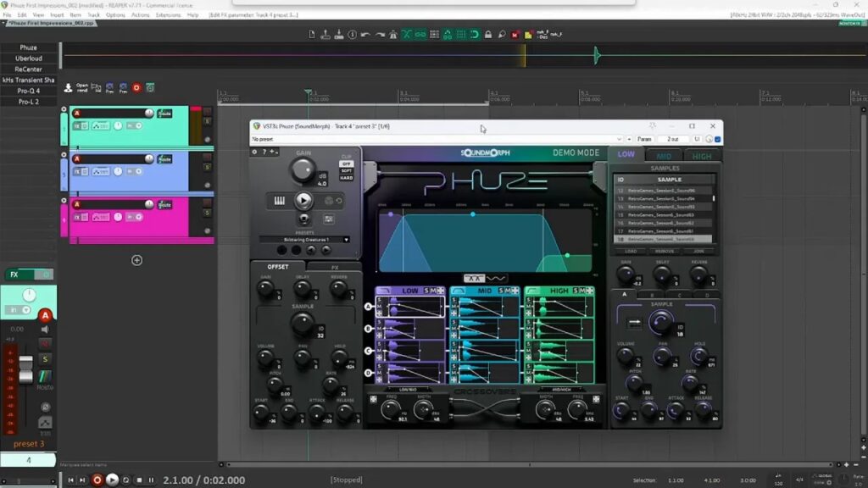
Task: Arm record on the cyan track
Action: coord(77,114)
